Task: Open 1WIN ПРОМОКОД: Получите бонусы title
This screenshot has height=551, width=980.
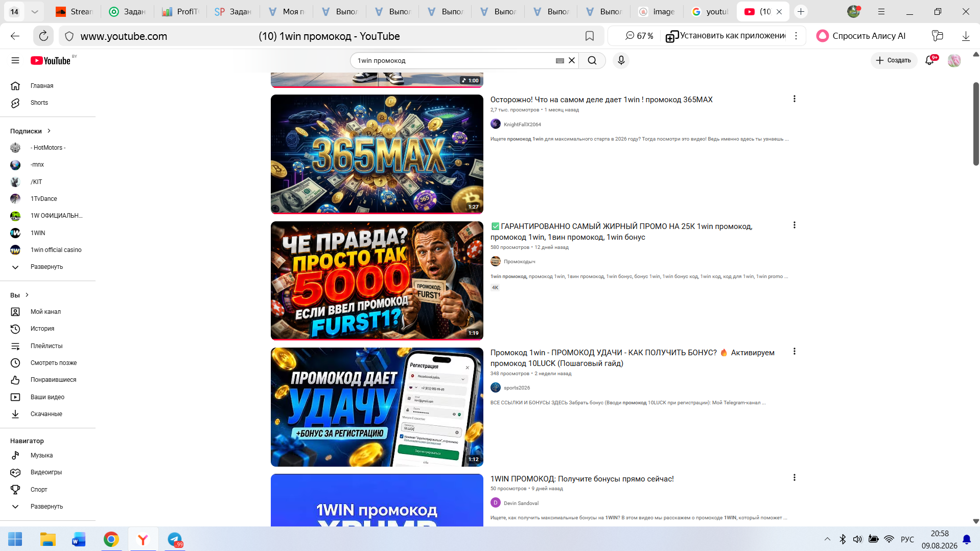Action: click(582, 479)
